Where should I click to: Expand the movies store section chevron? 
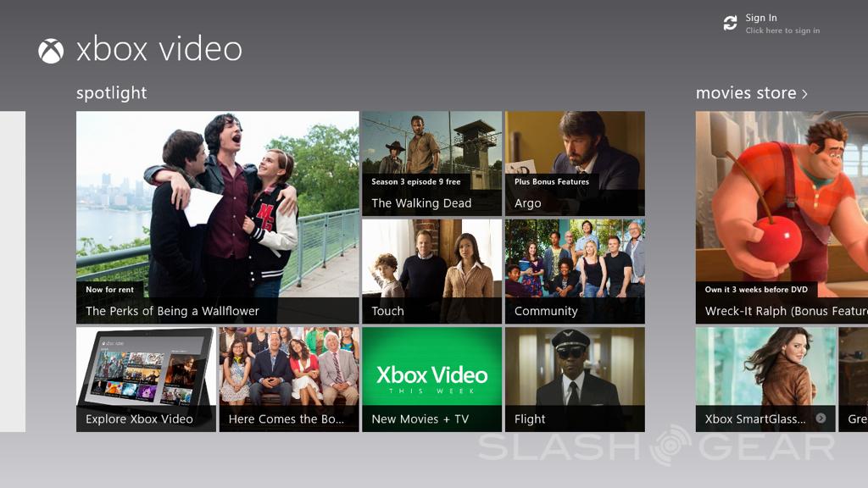(x=804, y=94)
